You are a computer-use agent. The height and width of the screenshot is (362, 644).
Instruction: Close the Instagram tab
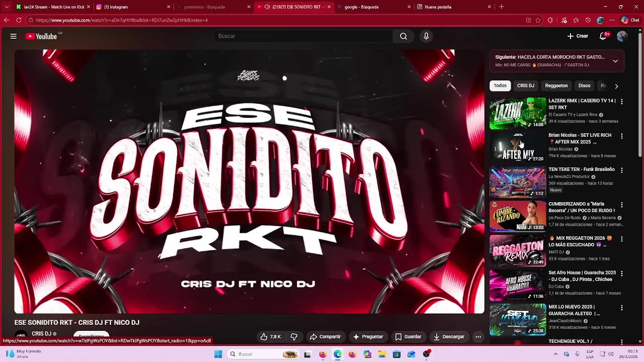point(169,7)
